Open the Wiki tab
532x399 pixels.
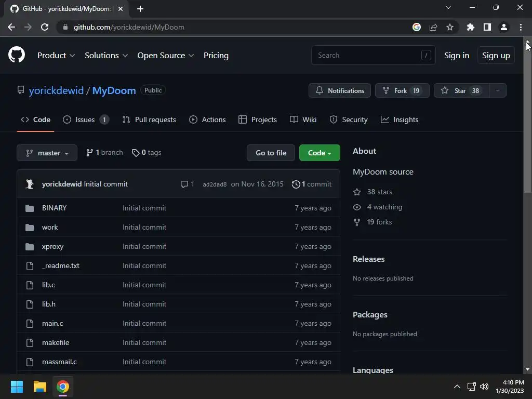[x=303, y=119]
